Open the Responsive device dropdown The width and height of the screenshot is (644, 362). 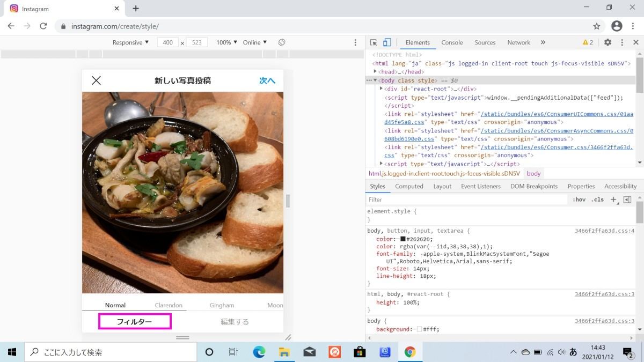click(x=131, y=42)
